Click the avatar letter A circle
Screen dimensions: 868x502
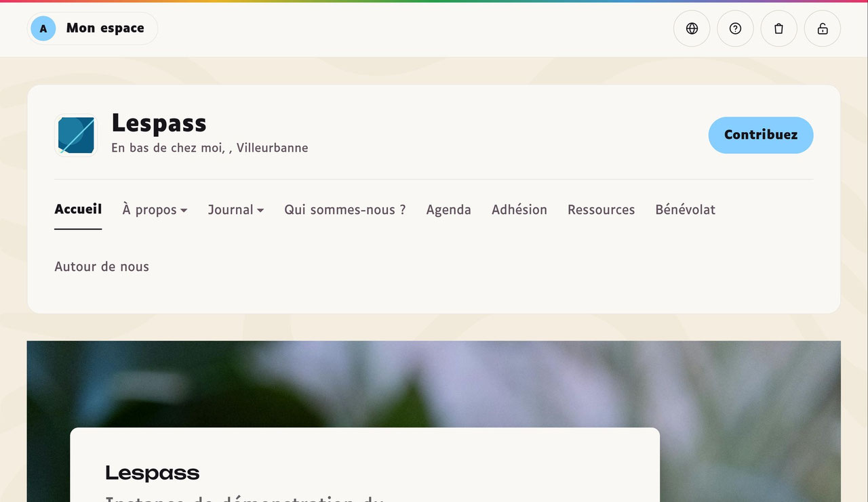(43, 28)
